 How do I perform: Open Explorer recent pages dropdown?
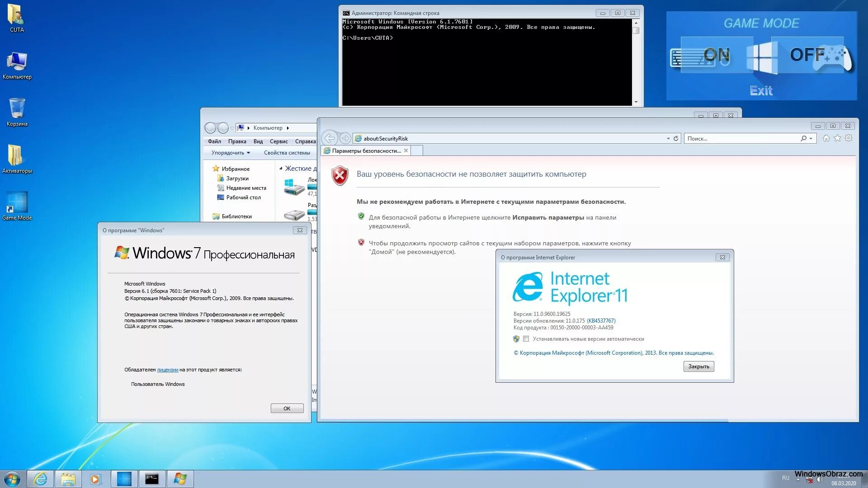tap(232, 128)
